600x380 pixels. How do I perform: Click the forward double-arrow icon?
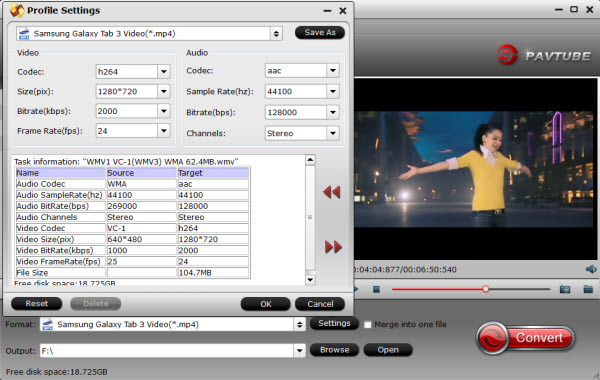tap(333, 247)
